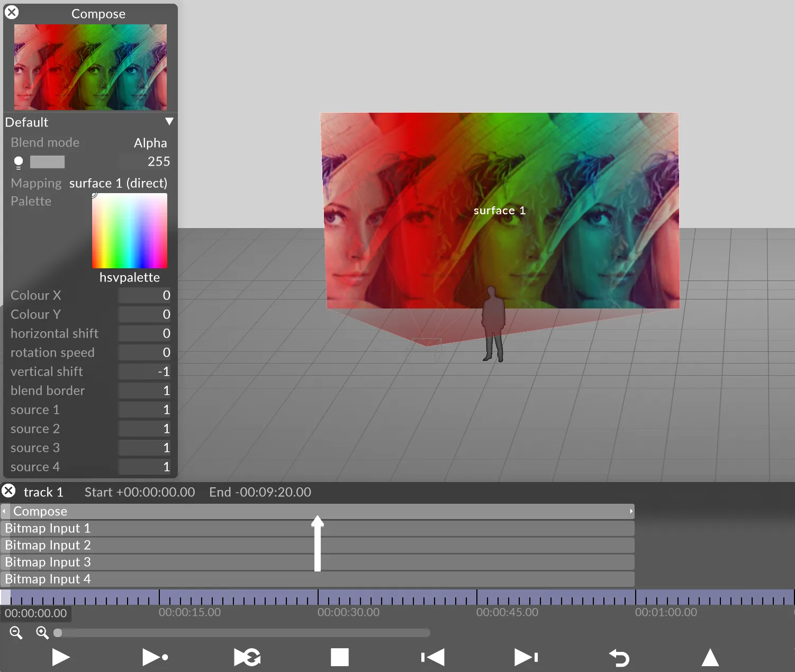Click the zoom-out magnifier below the timeline

15,633
